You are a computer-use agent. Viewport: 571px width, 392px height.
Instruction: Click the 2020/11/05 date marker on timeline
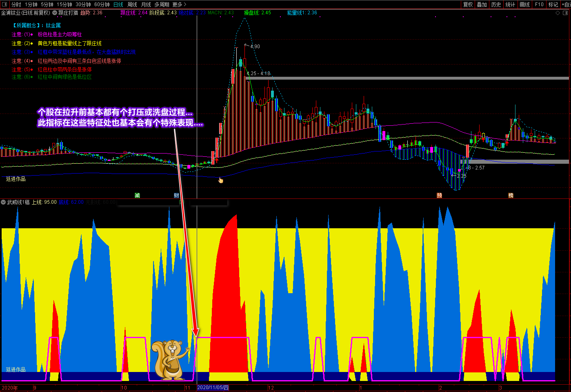(213, 388)
